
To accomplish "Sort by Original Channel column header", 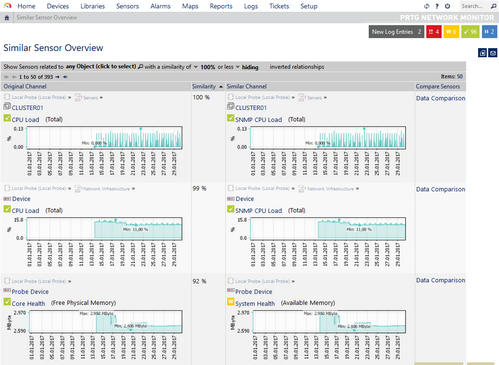I will coord(25,87).
